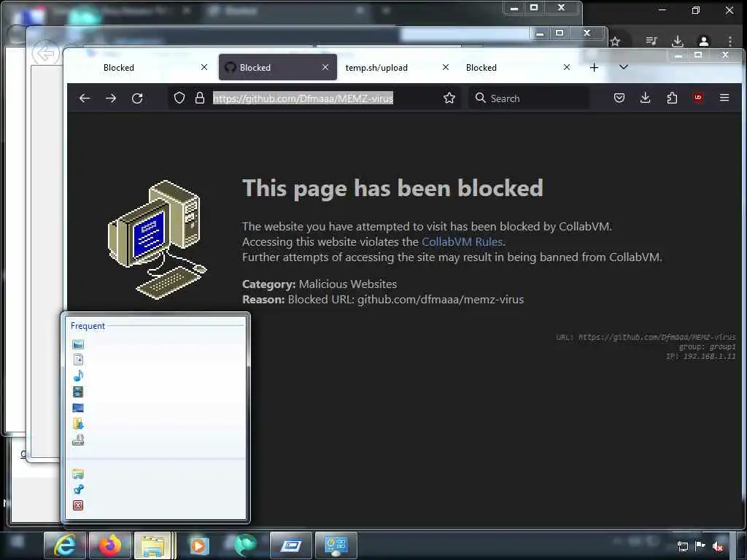Launch Windows Media Player from taskbar

pyautogui.click(x=199, y=545)
